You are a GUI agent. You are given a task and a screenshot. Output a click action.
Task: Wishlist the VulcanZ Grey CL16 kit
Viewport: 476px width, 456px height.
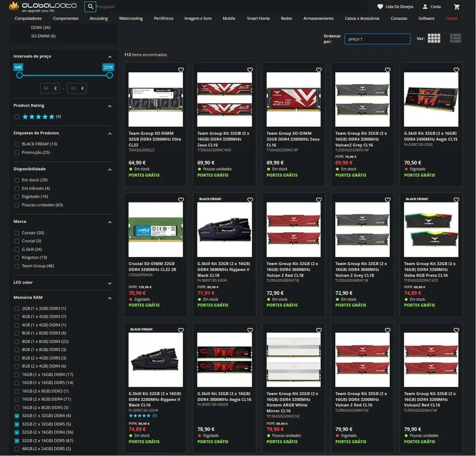[x=388, y=70]
